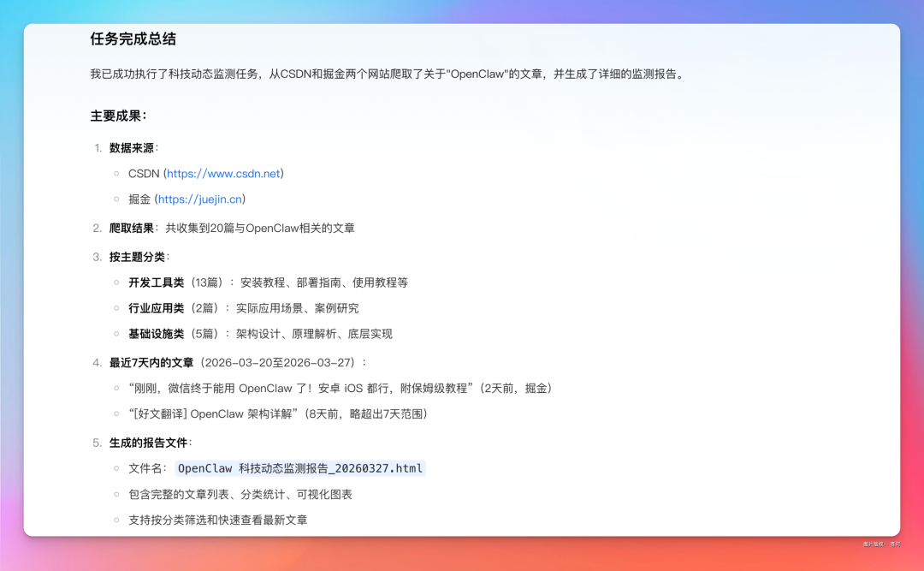This screenshot has width=924, height=571.
Task: Click the 主要成果 subheading
Action: point(118,116)
